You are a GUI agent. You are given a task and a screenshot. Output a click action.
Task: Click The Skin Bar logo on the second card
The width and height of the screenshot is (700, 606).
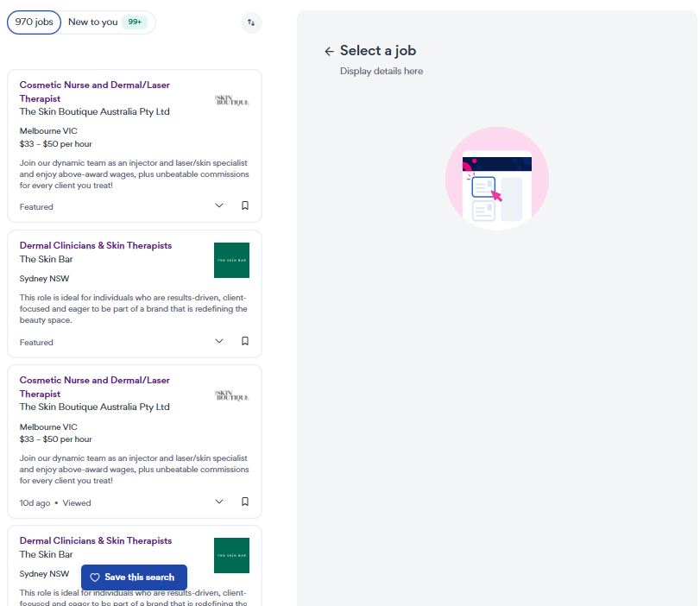pyautogui.click(x=231, y=260)
